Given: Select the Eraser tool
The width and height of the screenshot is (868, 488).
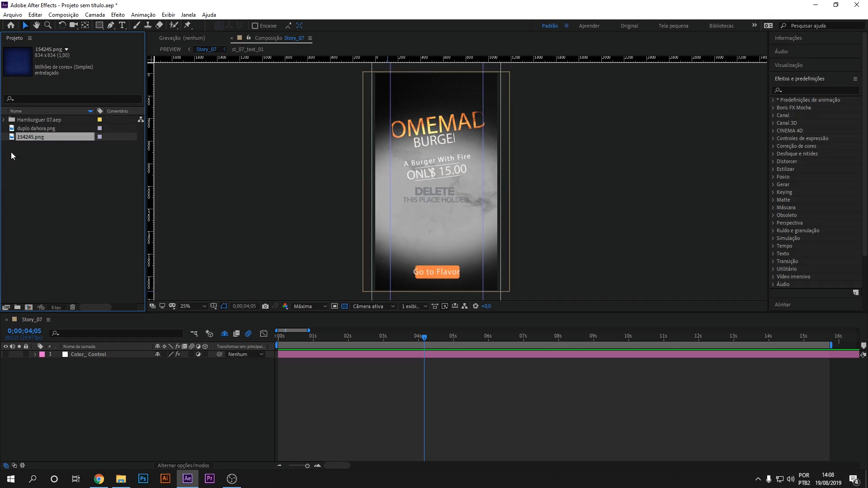Looking at the screenshot, I should tap(159, 25).
